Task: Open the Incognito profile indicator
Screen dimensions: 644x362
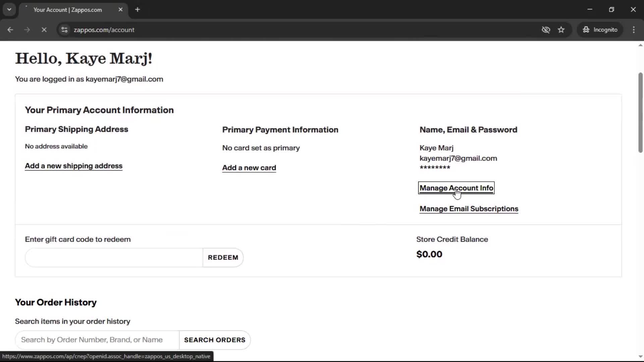Action: coord(600,30)
